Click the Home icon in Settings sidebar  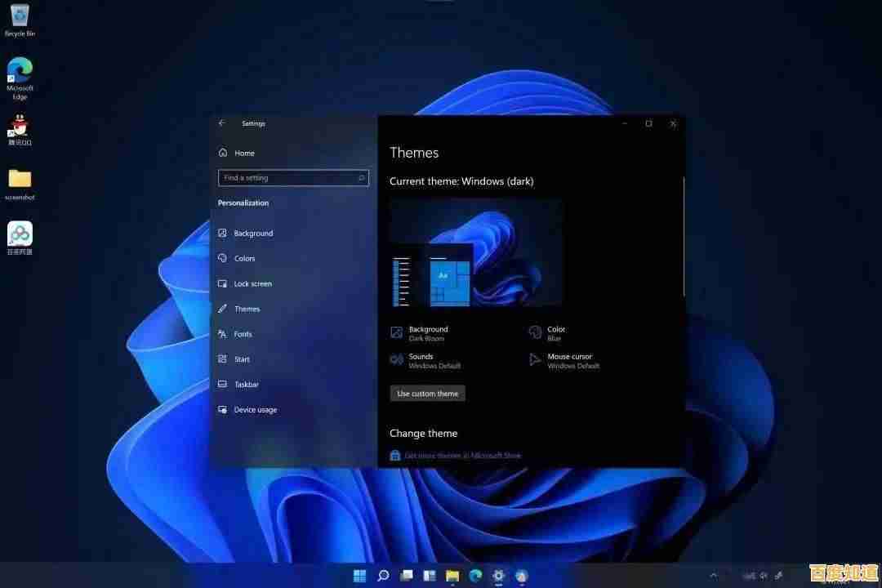(222, 153)
